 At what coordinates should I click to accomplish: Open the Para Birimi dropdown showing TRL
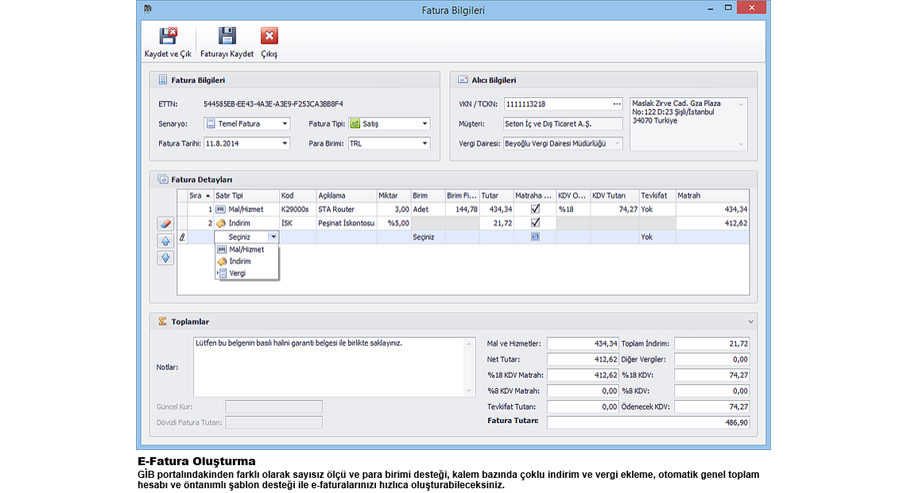pyautogui.click(x=424, y=143)
